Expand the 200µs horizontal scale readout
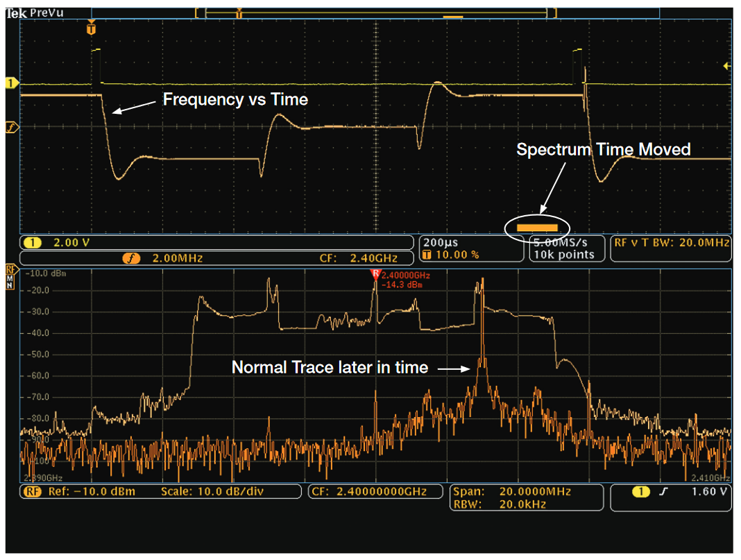 (441, 241)
